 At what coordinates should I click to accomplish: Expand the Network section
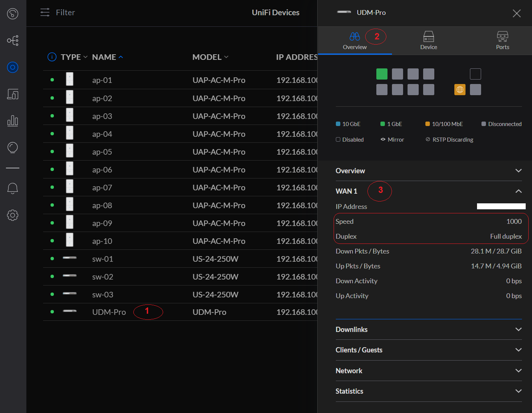tap(429, 371)
